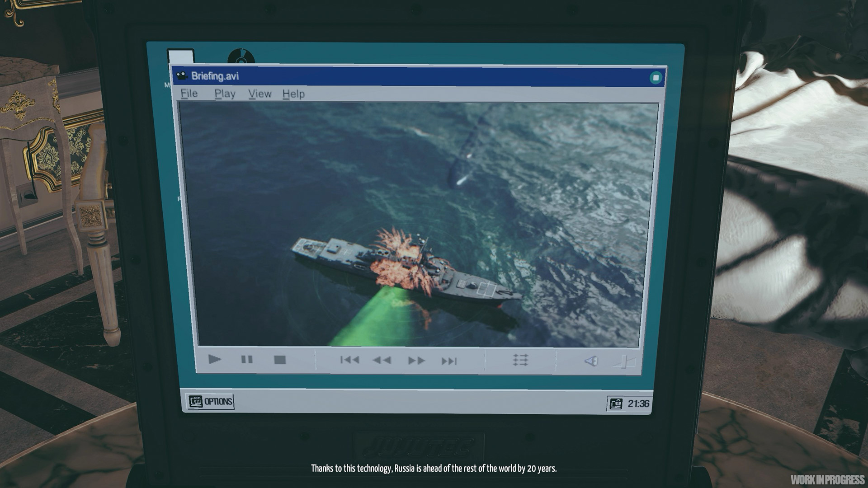Expand the Help menu
This screenshot has height=488, width=868.
pyautogui.click(x=293, y=94)
